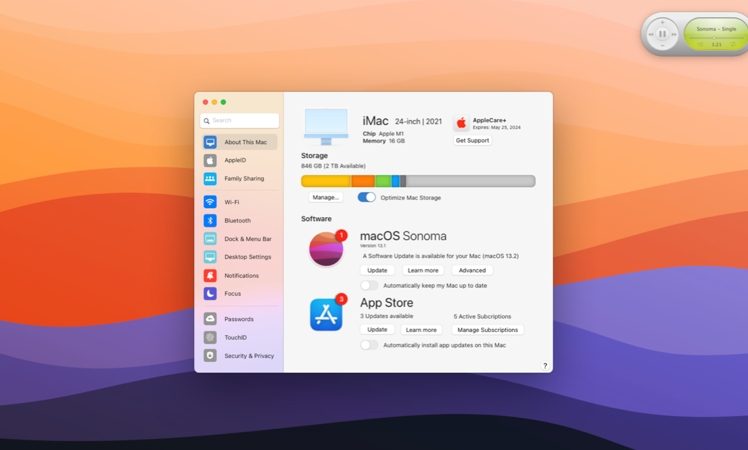Click the Bluetooth icon in the sidebar
The width and height of the screenshot is (748, 450).
[x=210, y=221]
